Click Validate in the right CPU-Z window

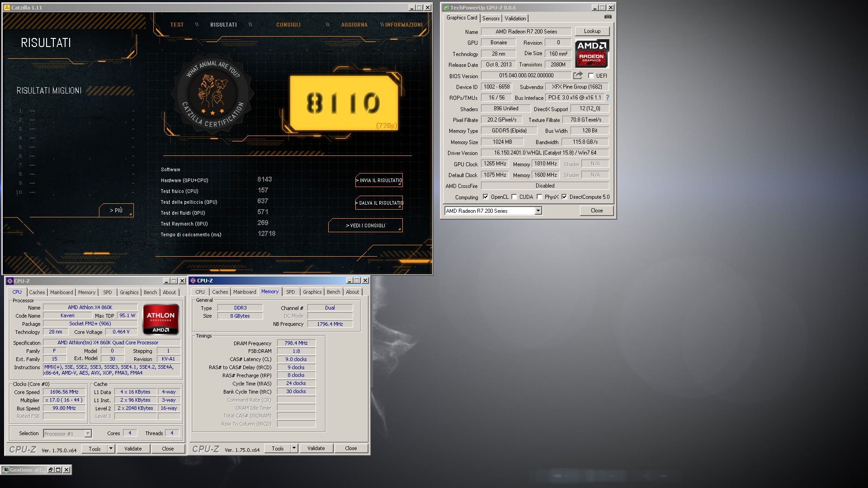click(x=316, y=448)
